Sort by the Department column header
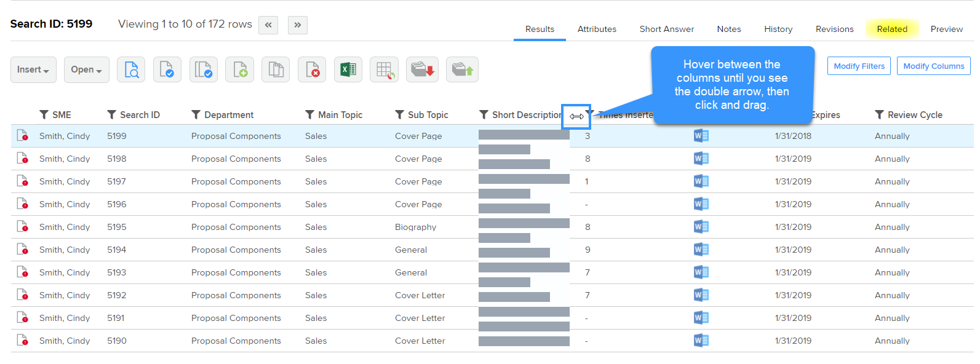Image resolution: width=980 pixels, height=364 pixels. tap(229, 115)
